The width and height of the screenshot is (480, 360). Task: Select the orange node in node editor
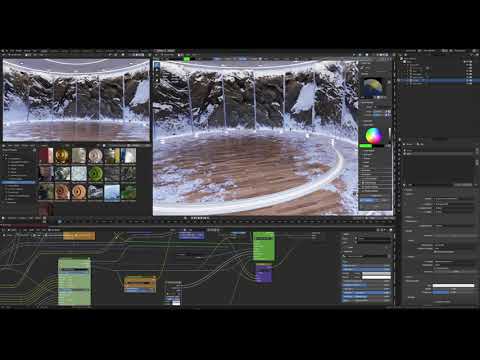tap(140, 284)
